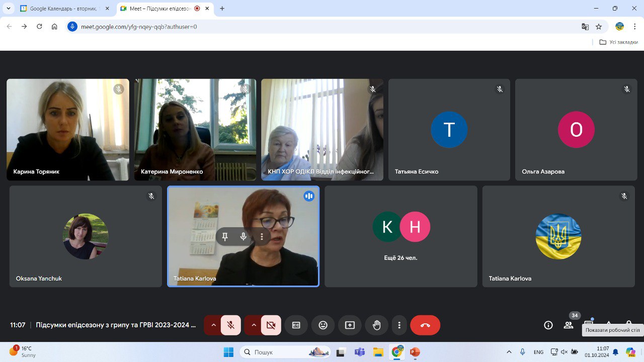Expand audio settings arrow beside microphone

tap(213, 325)
